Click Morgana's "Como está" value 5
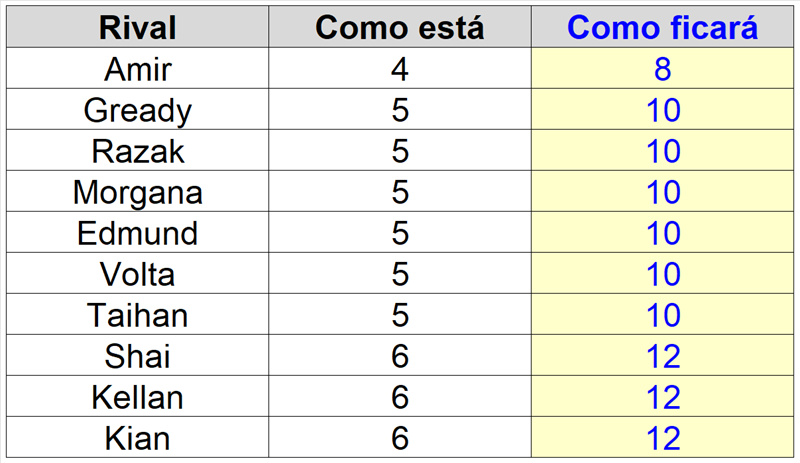The width and height of the screenshot is (800, 463). (x=400, y=192)
